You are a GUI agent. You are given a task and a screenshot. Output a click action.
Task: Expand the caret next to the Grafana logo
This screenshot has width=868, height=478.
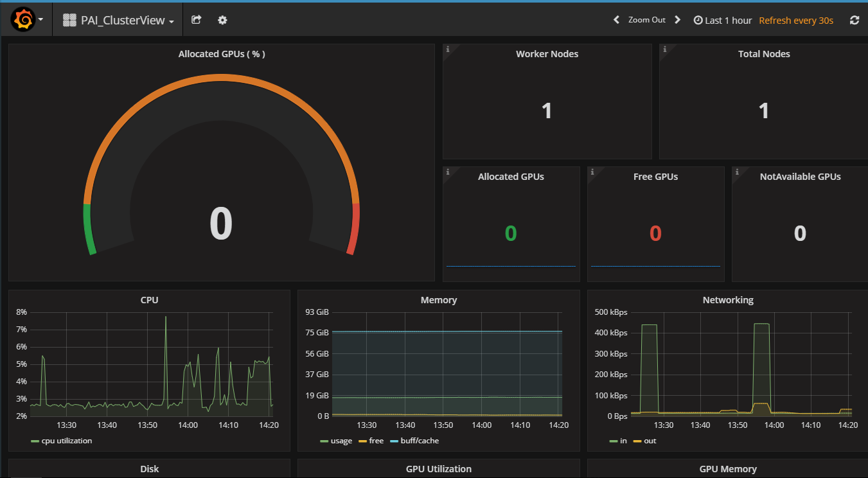[40, 18]
